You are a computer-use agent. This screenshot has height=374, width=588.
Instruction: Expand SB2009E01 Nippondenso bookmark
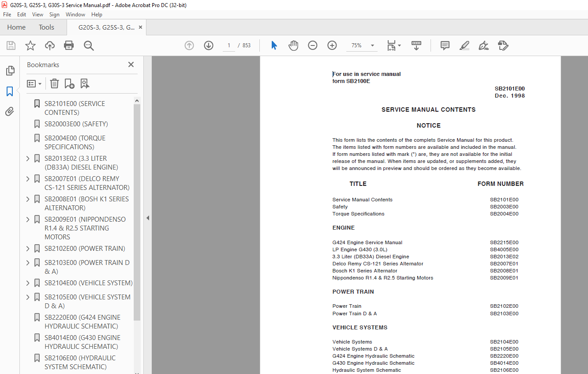28,219
